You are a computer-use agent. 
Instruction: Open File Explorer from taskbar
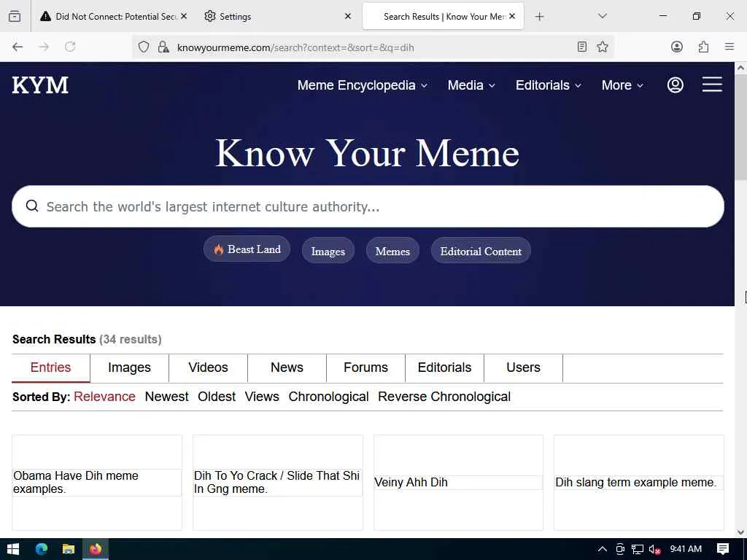69,549
